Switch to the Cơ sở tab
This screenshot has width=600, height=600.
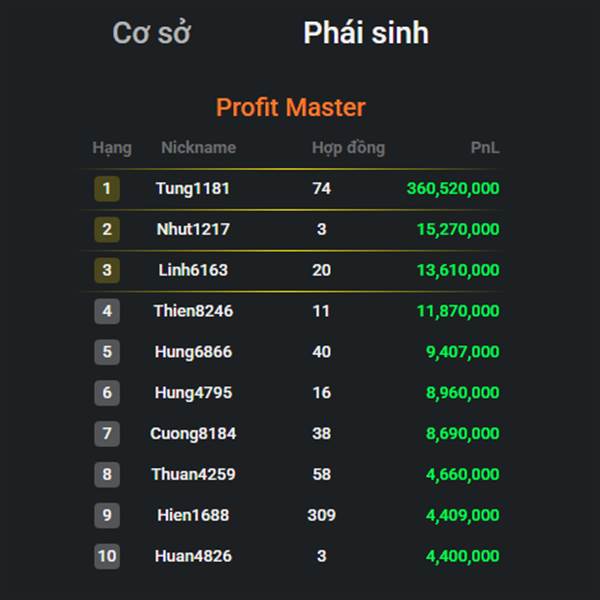(x=151, y=33)
